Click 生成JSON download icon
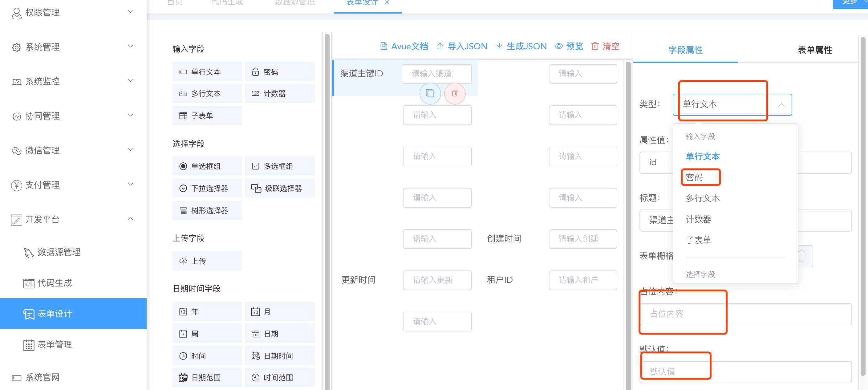Screen dimensions: 868x390 pos(499,46)
